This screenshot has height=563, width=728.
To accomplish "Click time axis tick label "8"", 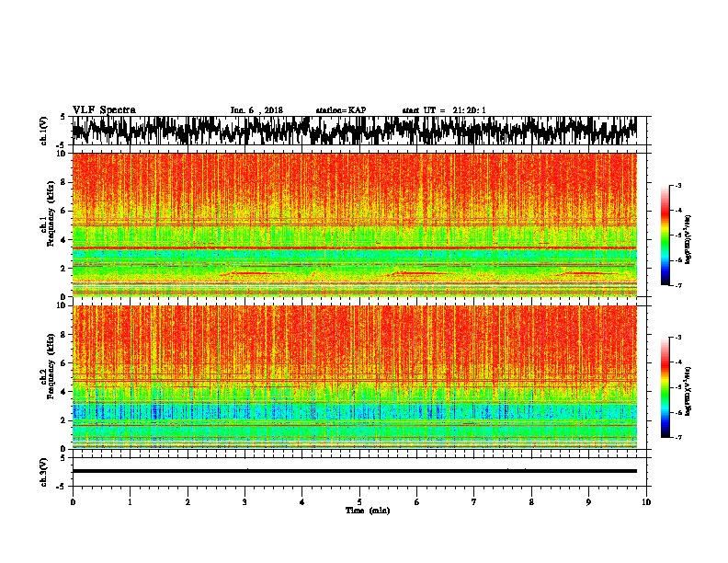I will 531,502.
